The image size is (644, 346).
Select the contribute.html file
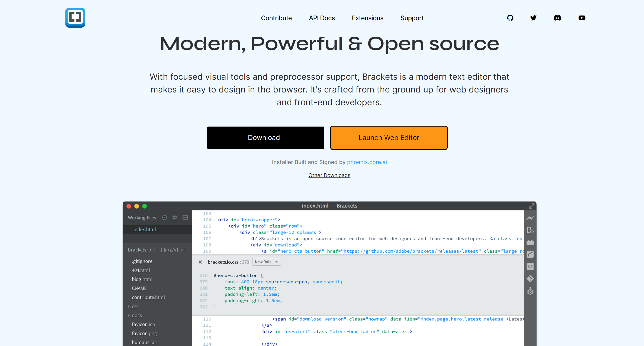(x=148, y=297)
